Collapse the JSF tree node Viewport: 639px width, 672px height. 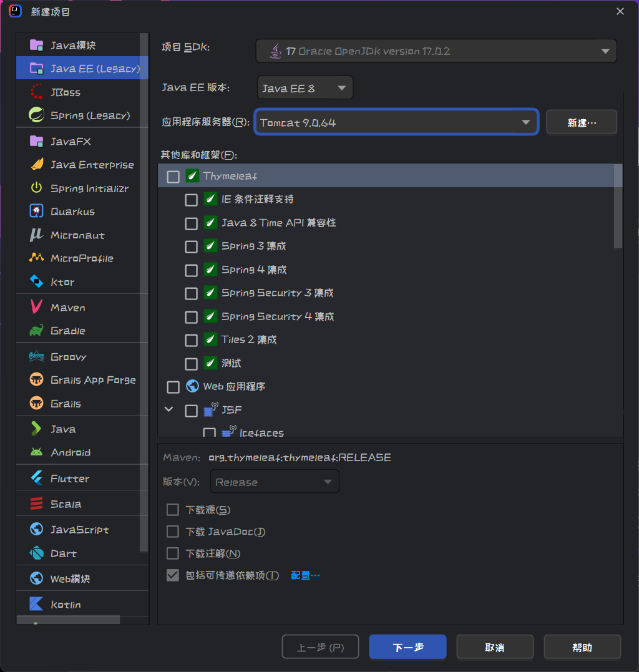(167, 410)
